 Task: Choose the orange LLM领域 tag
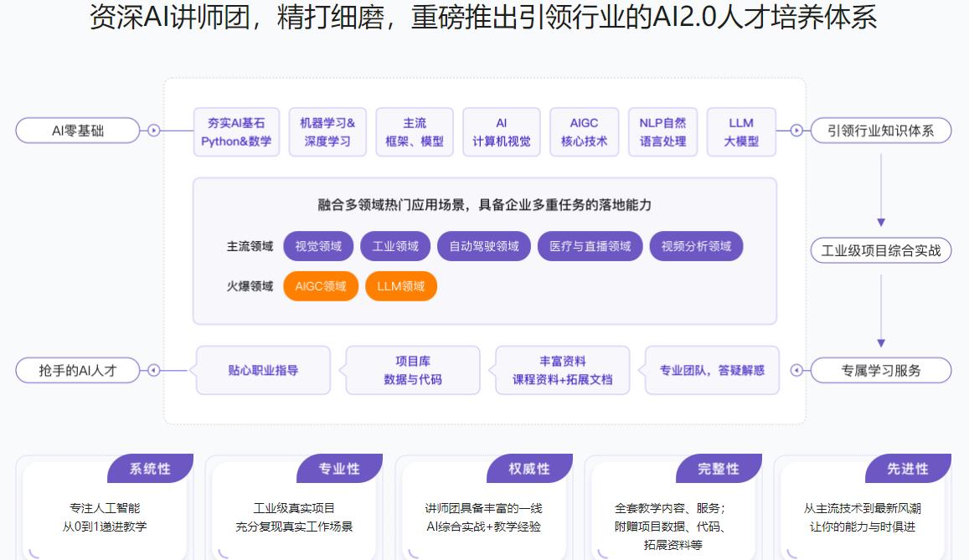[401, 286]
